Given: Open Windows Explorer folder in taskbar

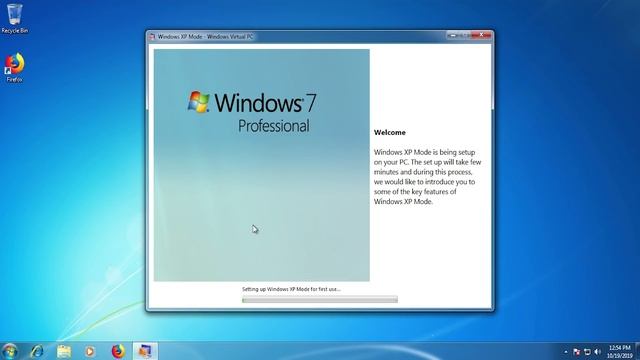Looking at the screenshot, I should click(x=64, y=351).
